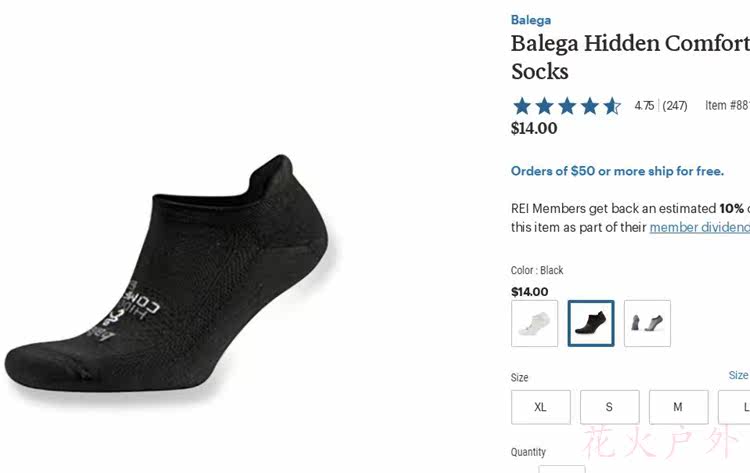Click the large $14.00 price below rating
The width and height of the screenshot is (750, 473).
[534, 128]
